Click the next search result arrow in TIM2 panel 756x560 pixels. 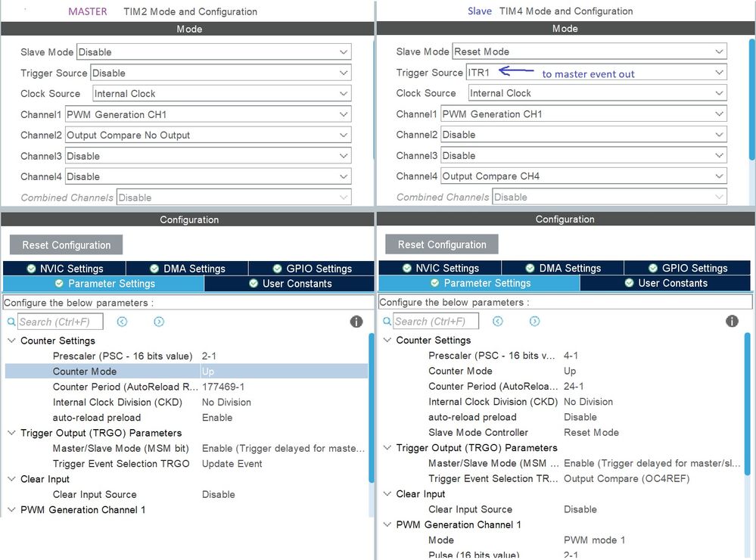[x=159, y=321]
